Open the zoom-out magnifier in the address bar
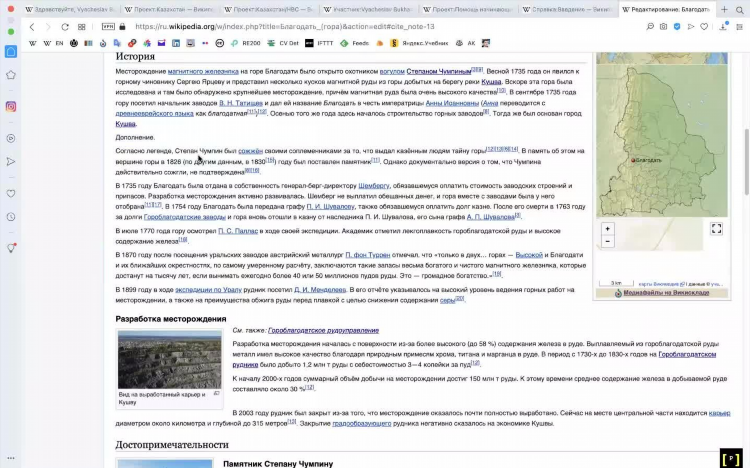Screen dimensions: 750x468 (650, 27)
